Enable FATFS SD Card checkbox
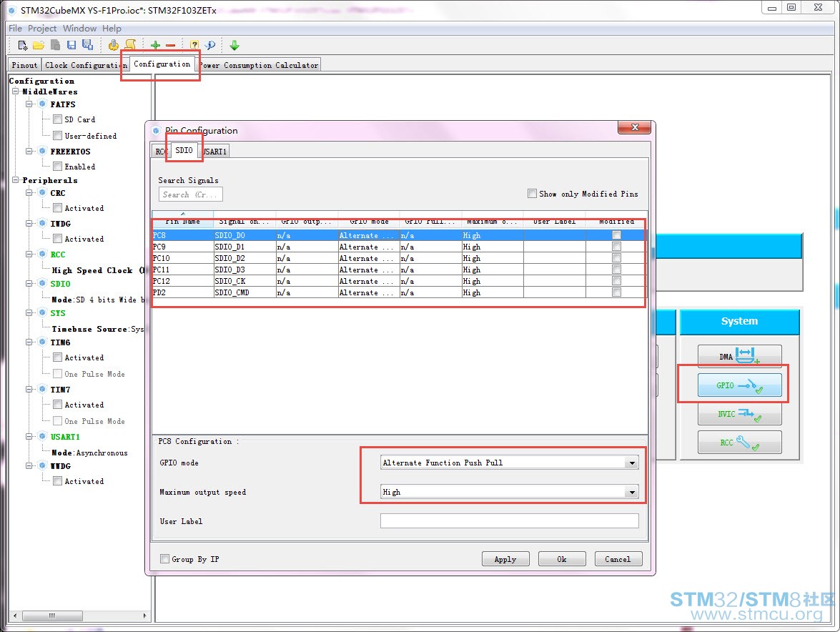The width and height of the screenshot is (840, 632). pyautogui.click(x=57, y=119)
